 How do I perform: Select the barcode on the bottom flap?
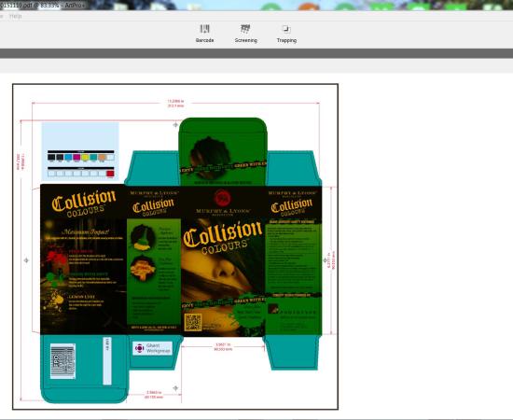click(62, 361)
